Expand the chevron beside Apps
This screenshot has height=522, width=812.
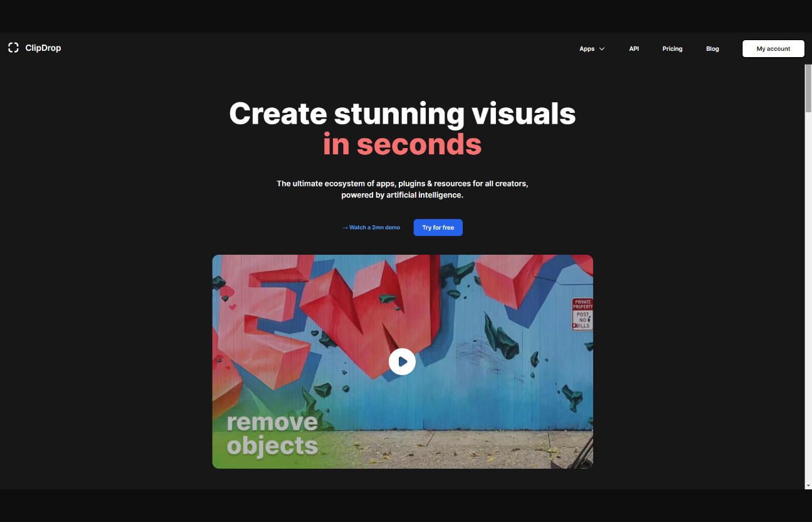click(x=602, y=49)
